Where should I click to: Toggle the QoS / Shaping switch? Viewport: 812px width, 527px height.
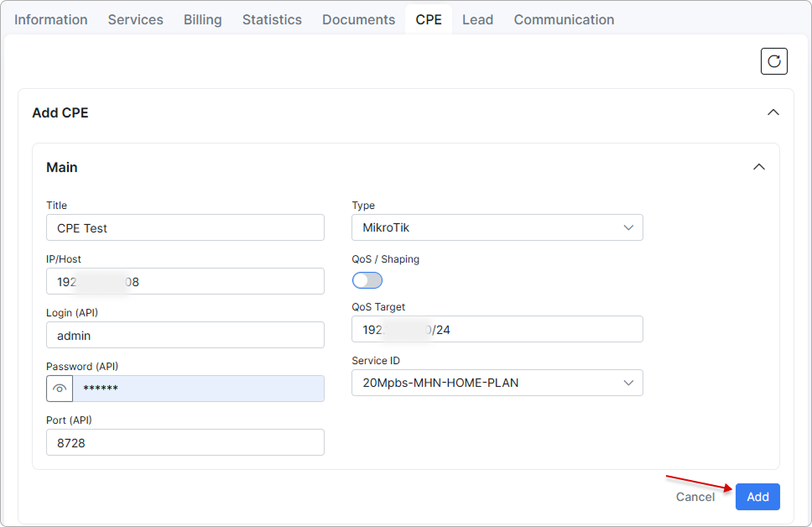point(367,280)
